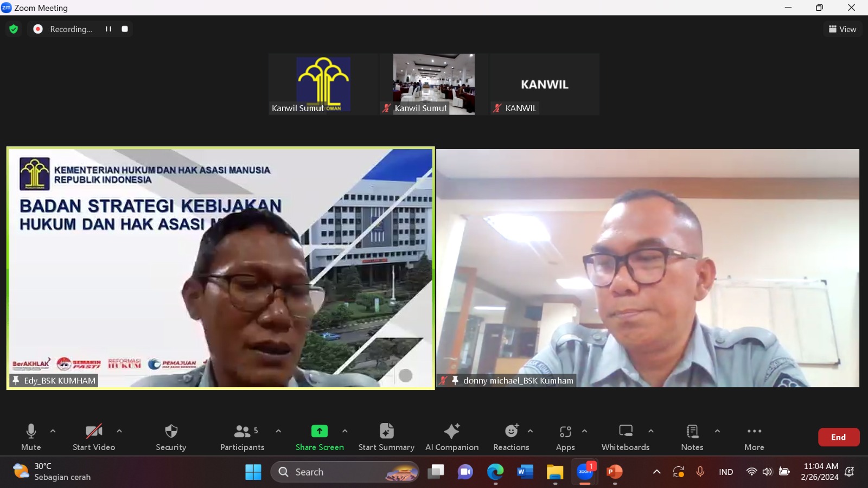Open the Participants panel

tap(242, 437)
